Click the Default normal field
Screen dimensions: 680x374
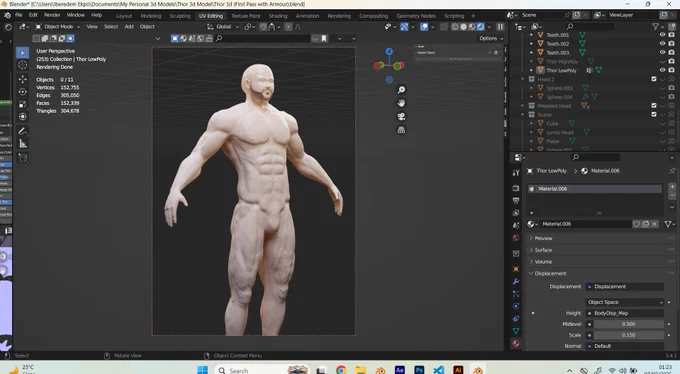625,346
